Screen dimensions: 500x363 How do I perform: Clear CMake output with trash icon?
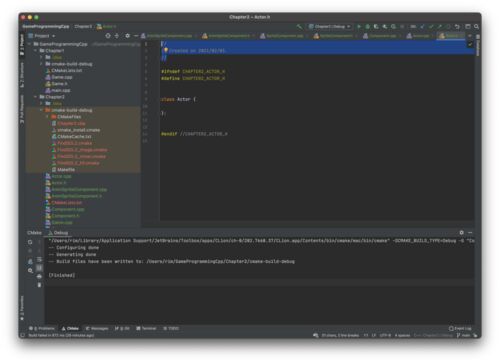[39, 285]
